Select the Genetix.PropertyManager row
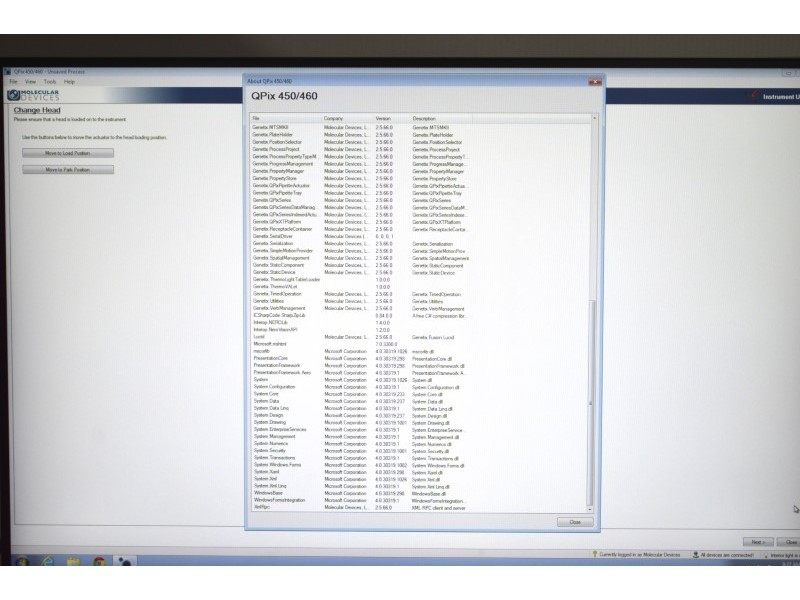 (360, 171)
